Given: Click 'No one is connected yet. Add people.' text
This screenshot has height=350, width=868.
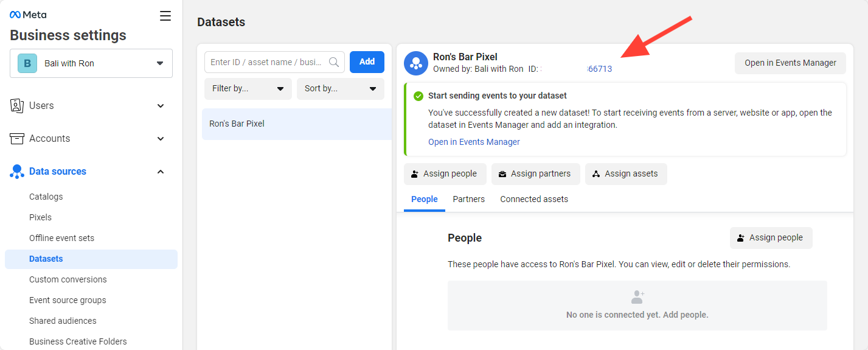Looking at the screenshot, I should click(x=637, y=315).
